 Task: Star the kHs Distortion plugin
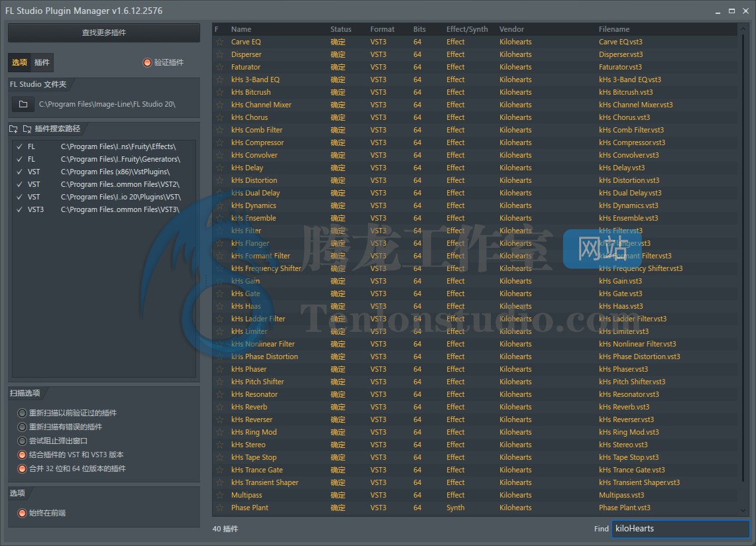pyautogui.click(x=220, y=180)
